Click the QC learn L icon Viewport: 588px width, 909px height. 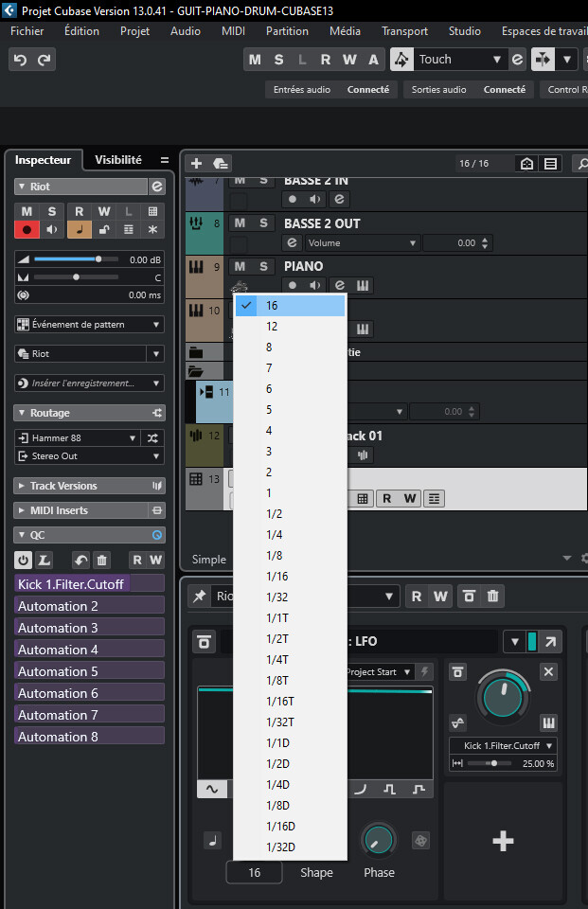[x=45, y=560]
